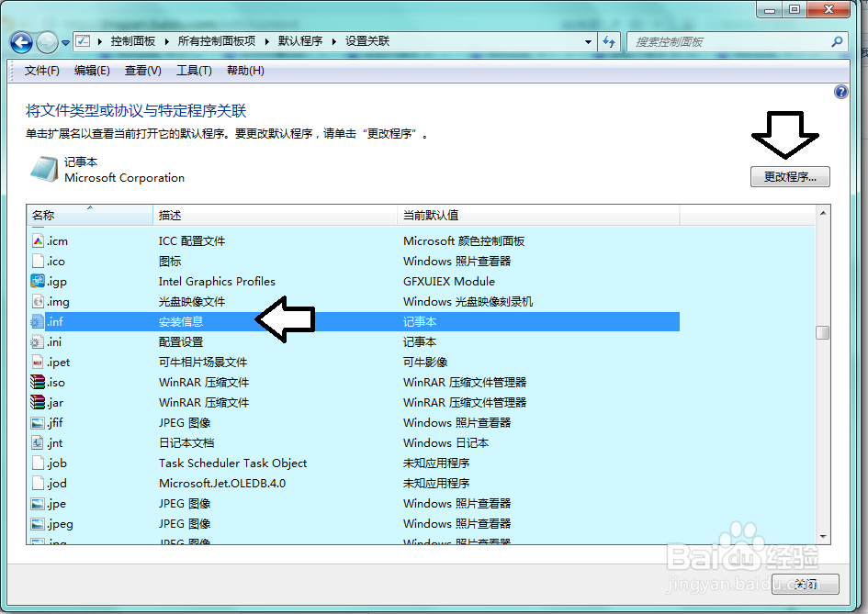
Task: Select the Microsoft.Jet.OLEDB.4.0 cell
Action: [222, 484]
